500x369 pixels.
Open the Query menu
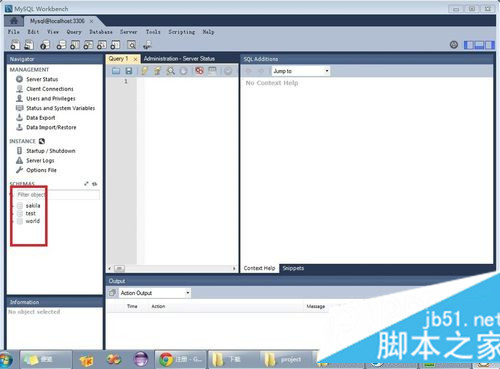[74, 32]
